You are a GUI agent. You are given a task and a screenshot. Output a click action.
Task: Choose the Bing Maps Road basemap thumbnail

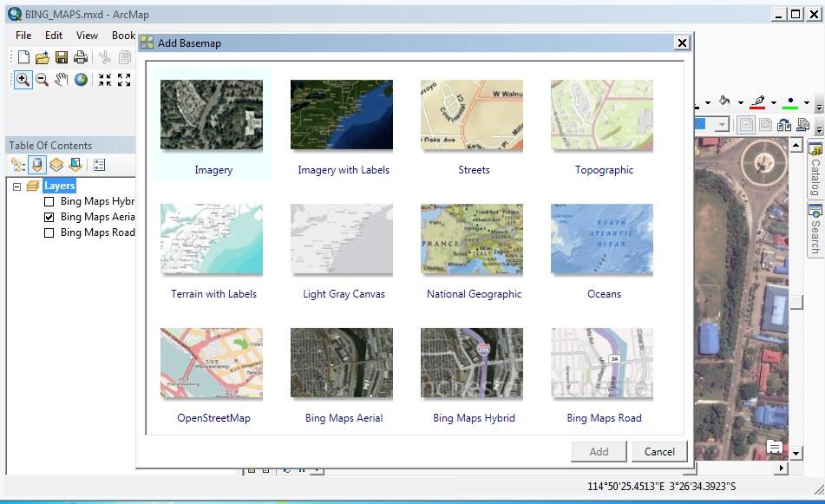click(602, 363)
